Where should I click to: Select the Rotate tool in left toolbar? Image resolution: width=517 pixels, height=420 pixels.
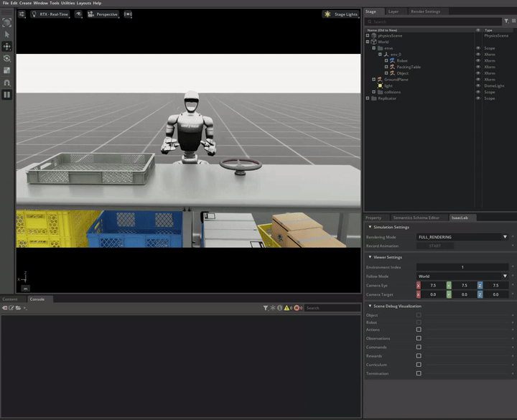[7, 58]
